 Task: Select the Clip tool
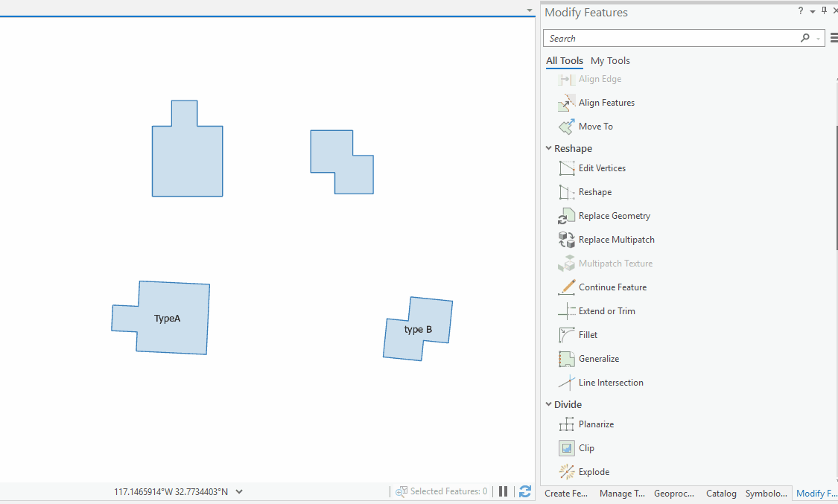[x=585, y=447]
